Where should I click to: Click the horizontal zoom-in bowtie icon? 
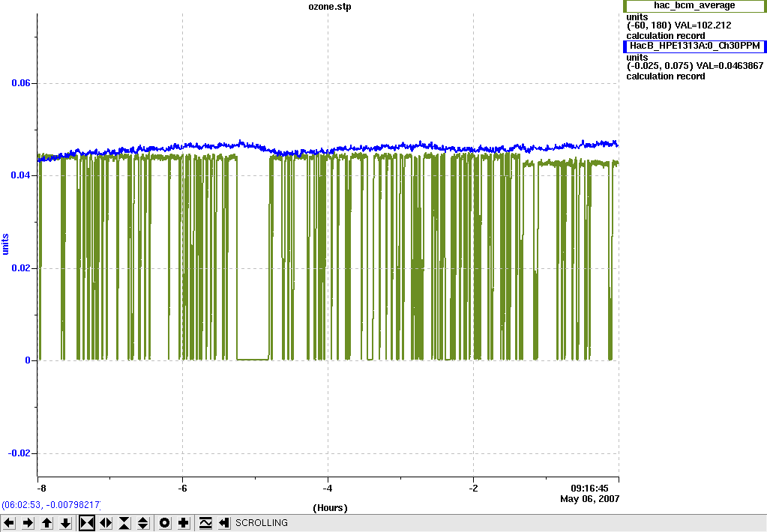[x=86, y=523]
